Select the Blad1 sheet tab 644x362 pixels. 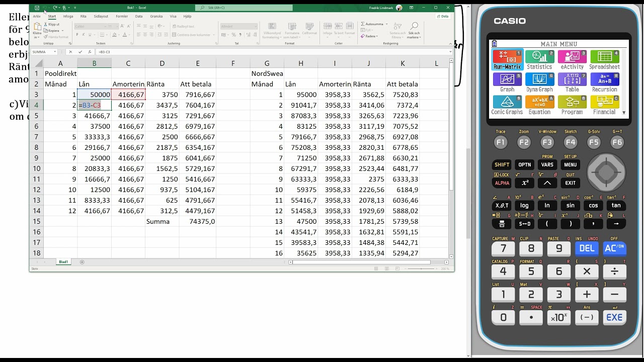pos(63,262)
